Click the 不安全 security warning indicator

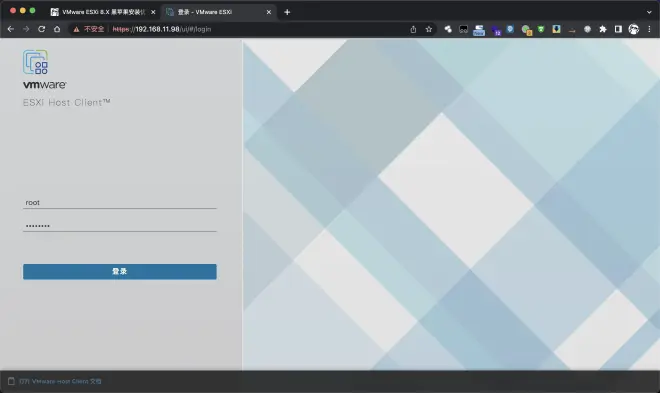point(89,29)
